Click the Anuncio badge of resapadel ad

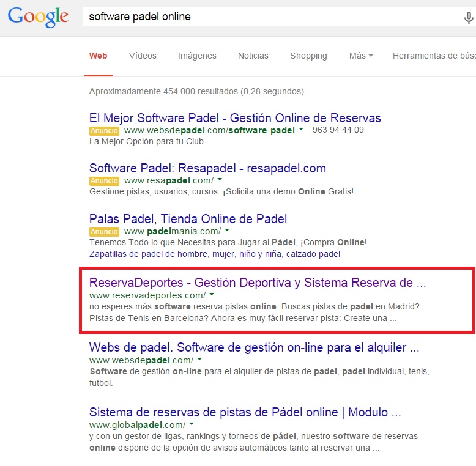pos(104,181)
